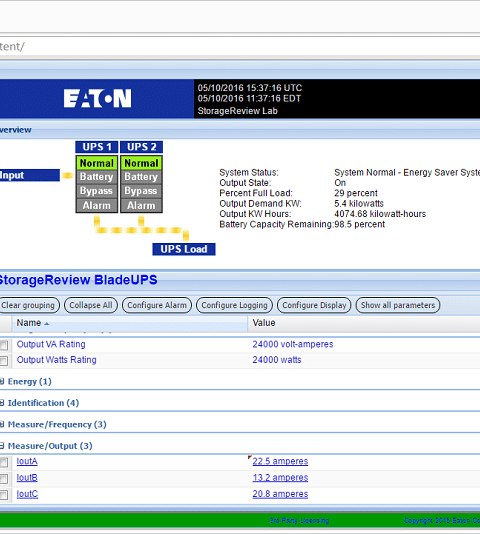480x534 pixels.
Task: Click Show all parameters
Action: [x=398, y=305]
